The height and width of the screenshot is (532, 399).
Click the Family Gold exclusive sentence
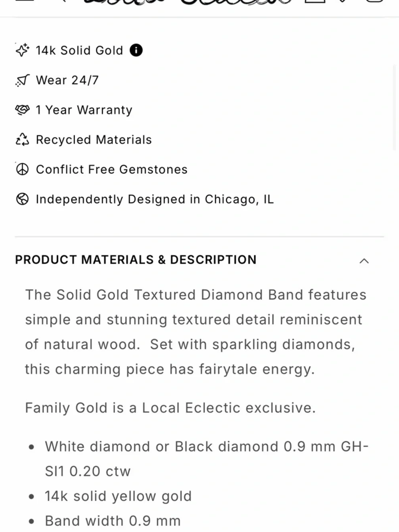click(170, 408)
